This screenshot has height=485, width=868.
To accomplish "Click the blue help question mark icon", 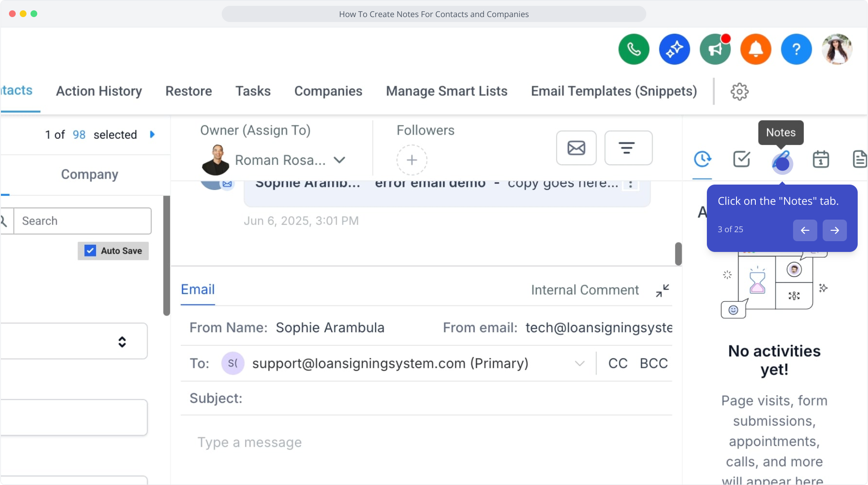I will tap(796, 49).
